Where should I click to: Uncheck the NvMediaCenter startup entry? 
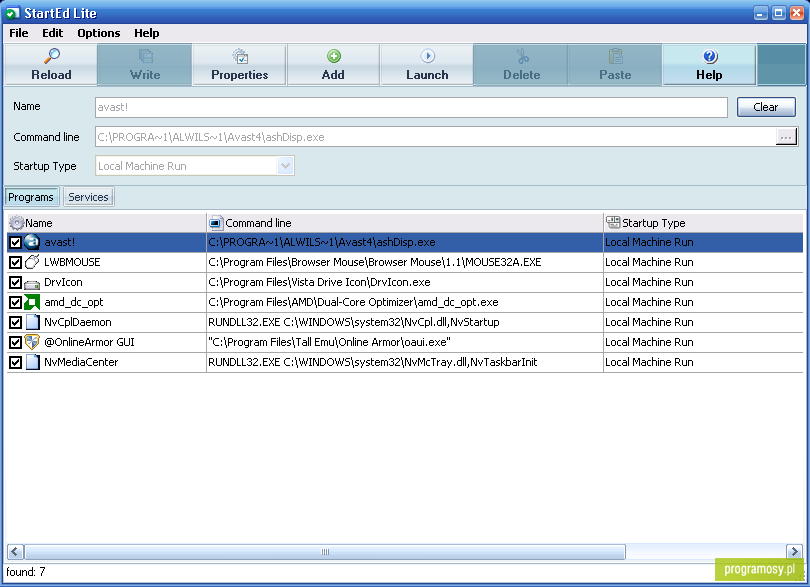pos(15,362)
